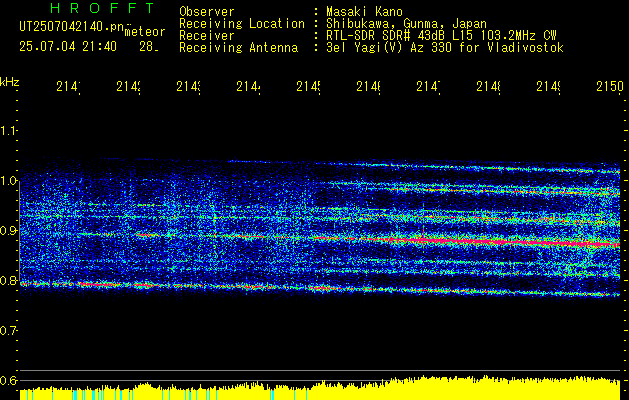The image size is (629, 400).
Task: Click the yellow signal level histogram at bottom
Action: 320,388
